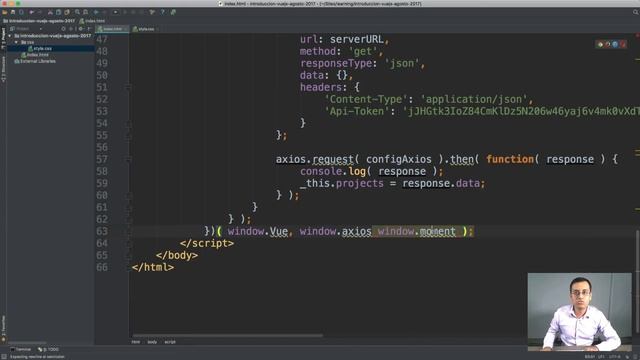Open preview in Firefox browser icon
The image size is (640, 360).
608,44
